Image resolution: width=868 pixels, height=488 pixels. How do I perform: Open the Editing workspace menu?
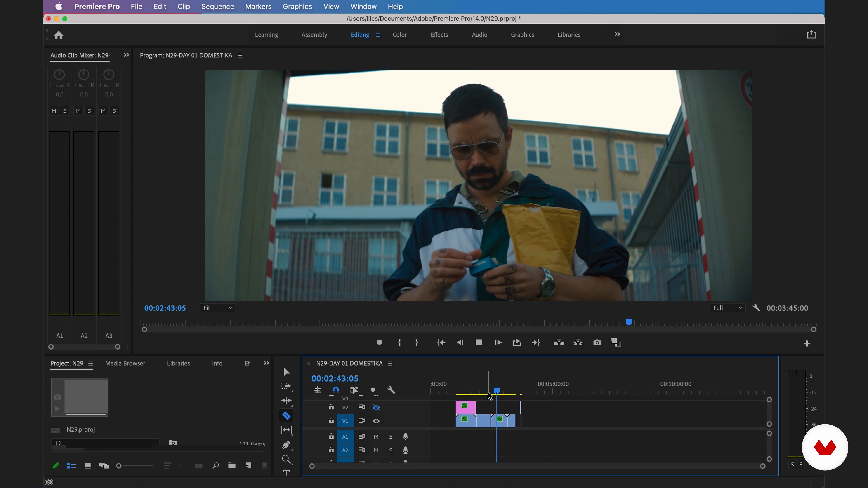coord(378,35)
